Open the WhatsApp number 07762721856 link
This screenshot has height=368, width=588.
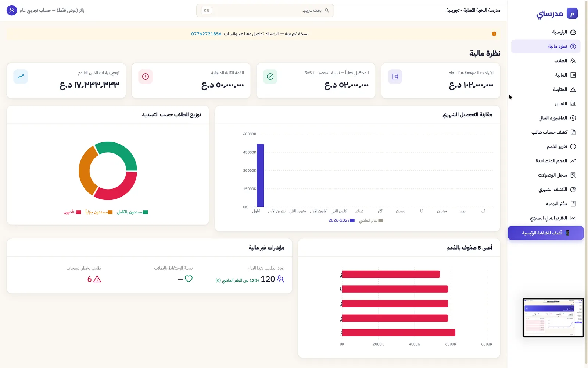206,34
